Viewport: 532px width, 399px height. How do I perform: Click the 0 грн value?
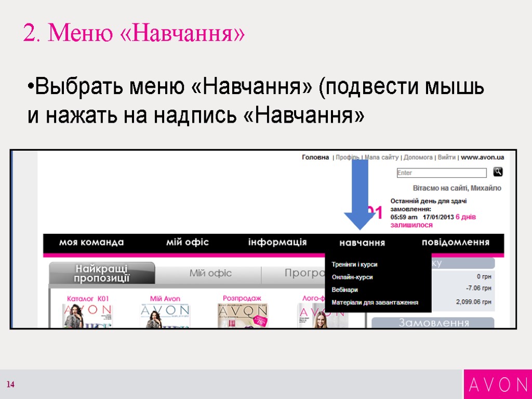point(484,276)
